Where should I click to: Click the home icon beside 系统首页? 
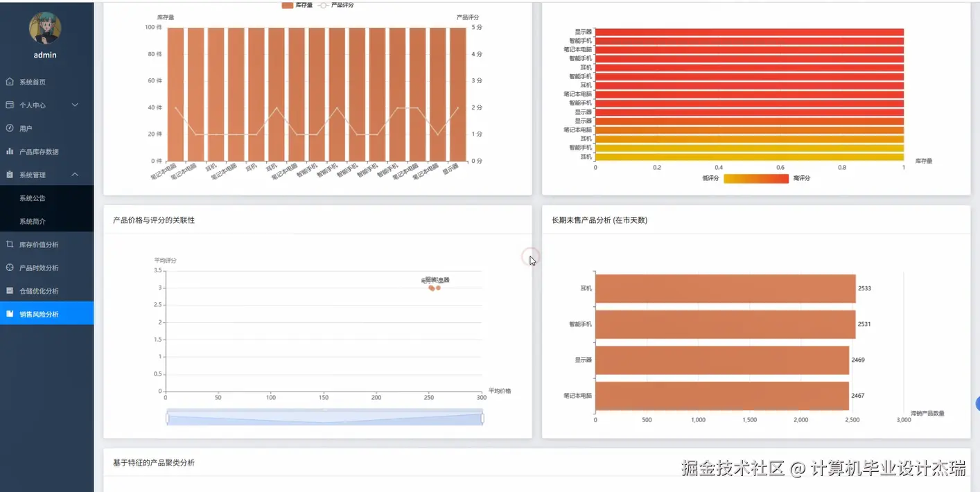coord(10,82)
